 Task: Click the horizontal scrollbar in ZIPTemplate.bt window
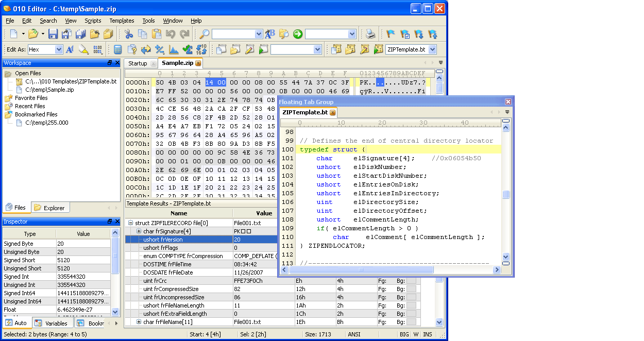[391, 270]
